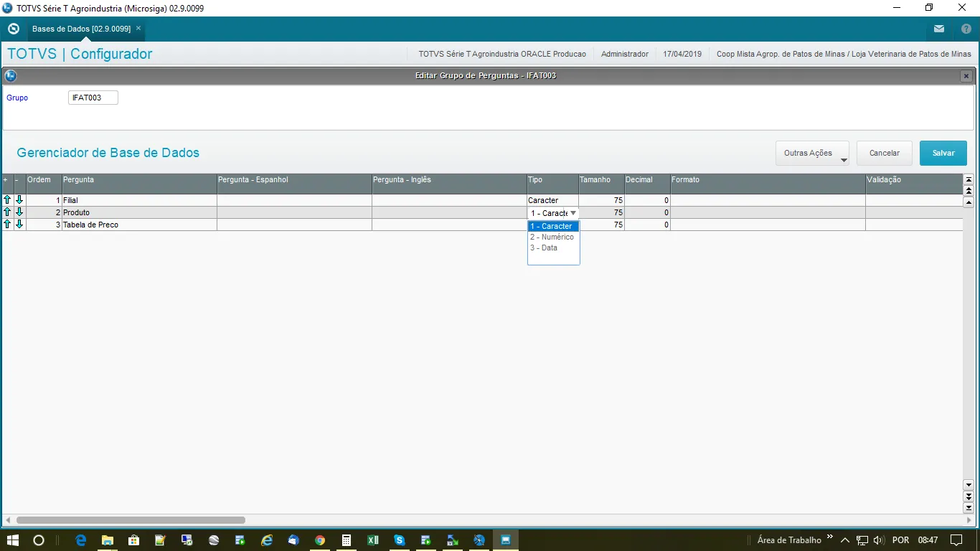Open the network status tray icon
980x551 pixels.
click(862, 540)
